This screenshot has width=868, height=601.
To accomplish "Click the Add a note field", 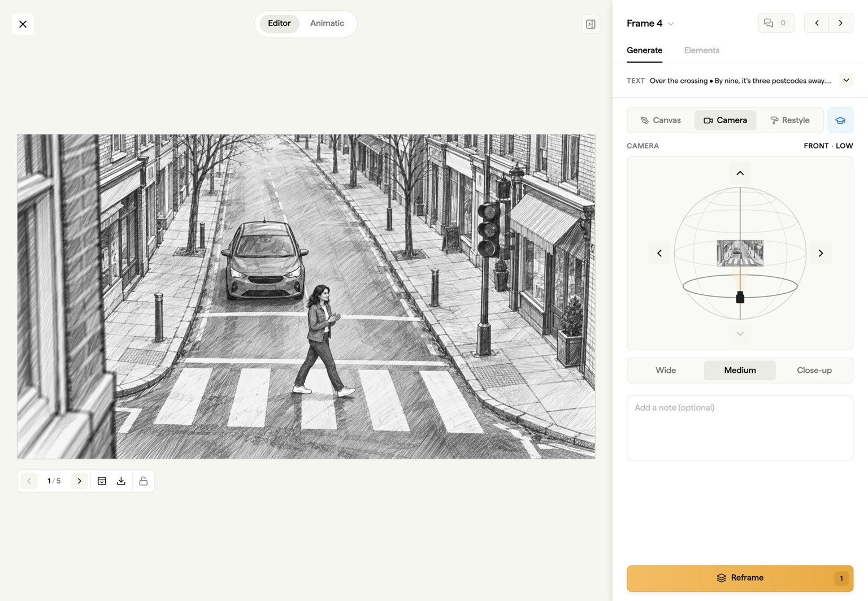I will tap(740, 428).
